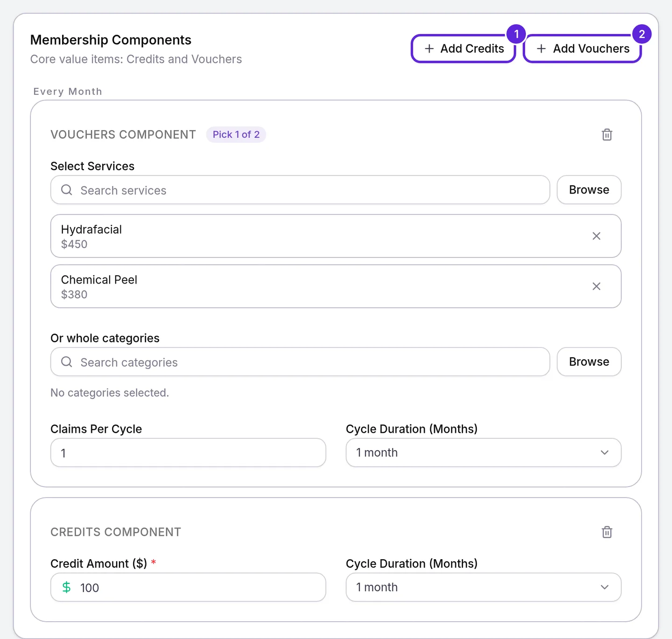Click the Add Credits button

point(463,49)
